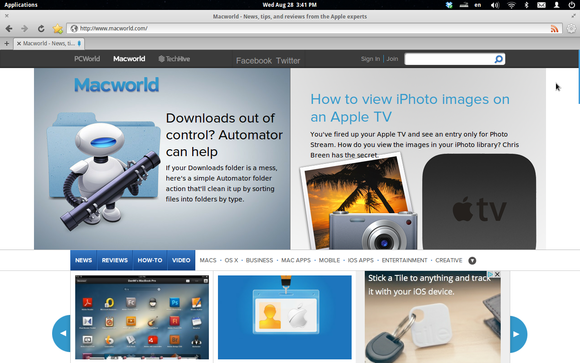Screen dimensions: 580x363
Task: Click Sign In link
Action: point(370,59)
